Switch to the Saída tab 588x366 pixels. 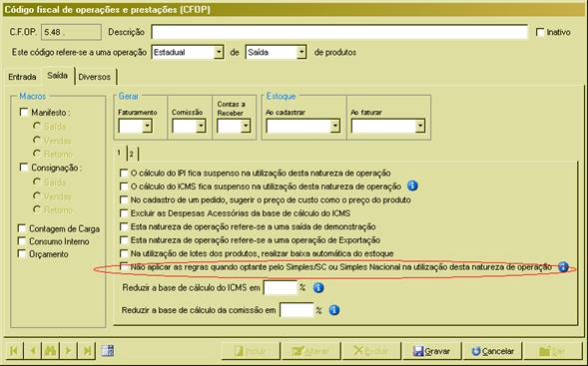tap(57, 76)
